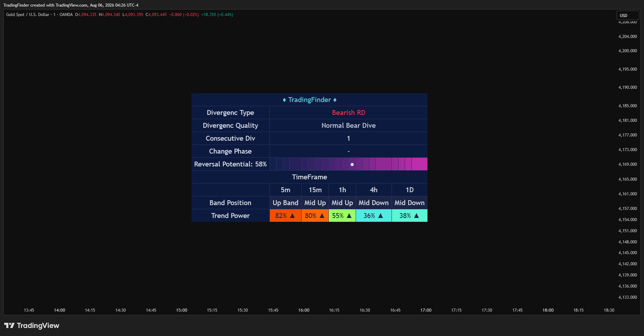Image resolution: width=644 pixels, height=336 pixels.
Task: Click the Band Position row label
Action: pyautogui.click(x=230, y=203)
